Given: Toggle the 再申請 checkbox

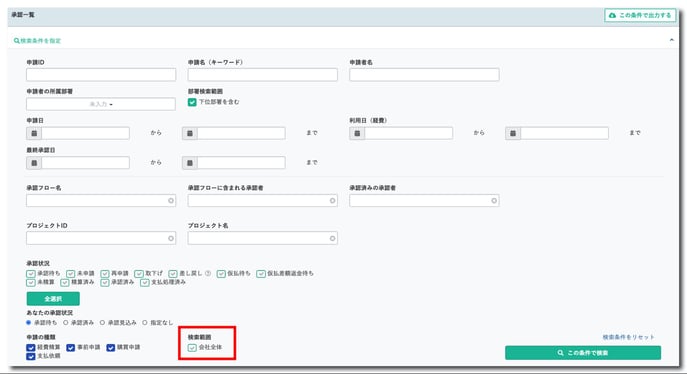Looking at the screenshot, I should pos(105,274).
